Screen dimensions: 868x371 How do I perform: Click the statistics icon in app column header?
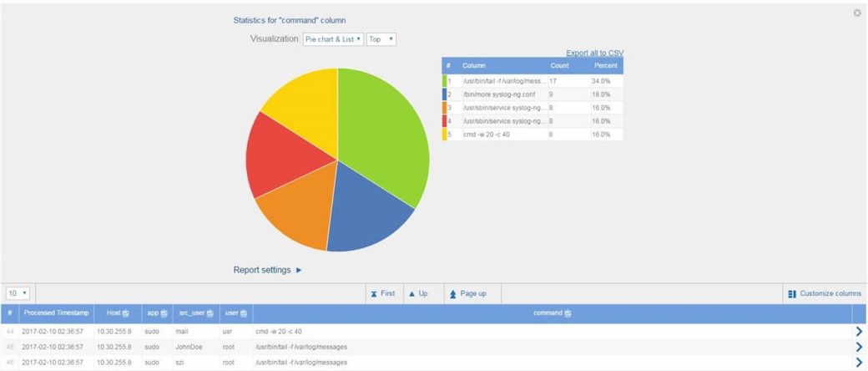click(x=164, y=314)
